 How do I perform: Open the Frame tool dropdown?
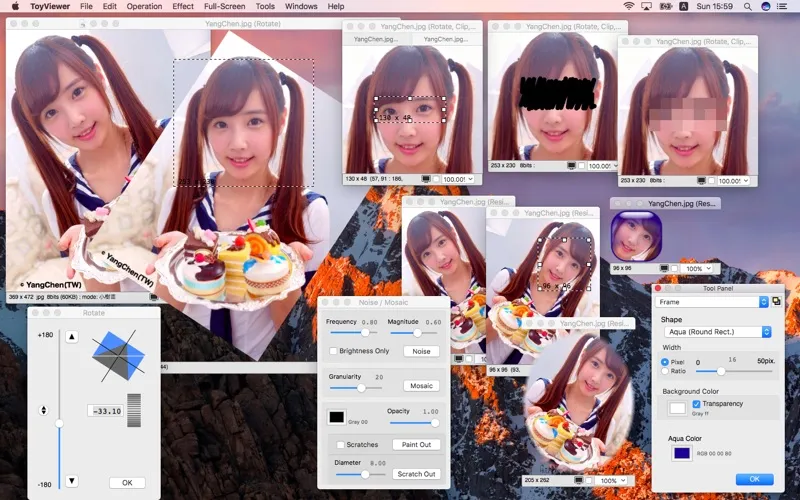click(x=712, y=302)
